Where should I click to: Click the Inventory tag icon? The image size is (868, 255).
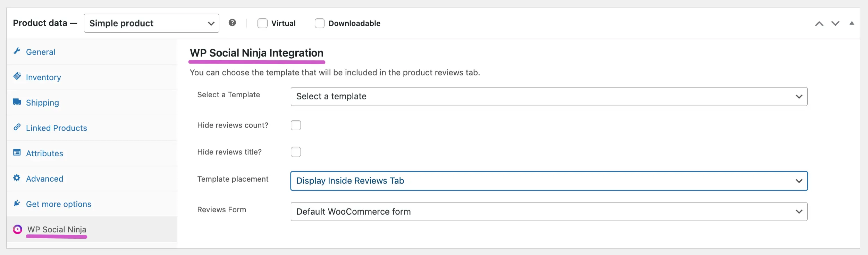(x=17, y=76)
